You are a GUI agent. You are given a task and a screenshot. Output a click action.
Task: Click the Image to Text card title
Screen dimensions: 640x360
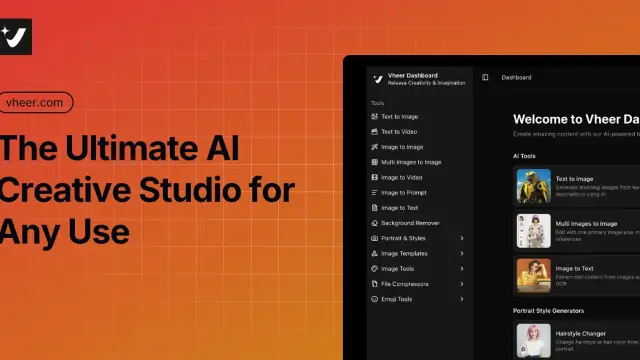point(574,269)
